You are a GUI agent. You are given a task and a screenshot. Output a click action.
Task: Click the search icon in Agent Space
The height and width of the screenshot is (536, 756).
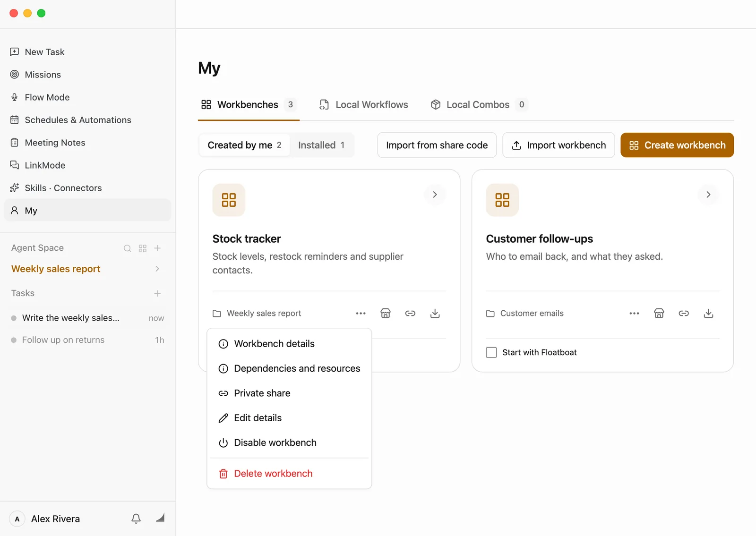[128, 248]
